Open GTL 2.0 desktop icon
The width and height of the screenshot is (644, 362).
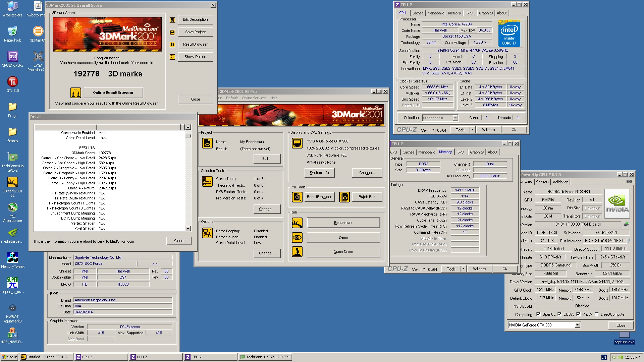[13, 84]
